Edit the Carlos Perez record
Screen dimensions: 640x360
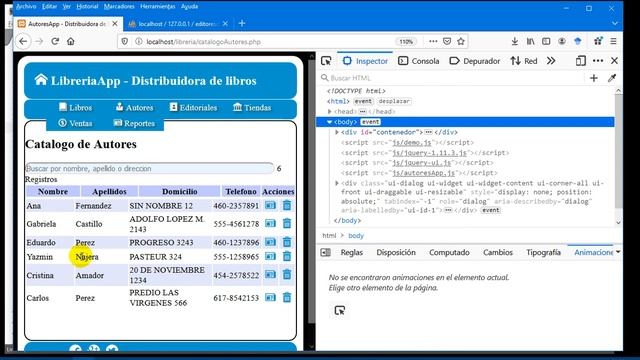(x=270, y=298)
